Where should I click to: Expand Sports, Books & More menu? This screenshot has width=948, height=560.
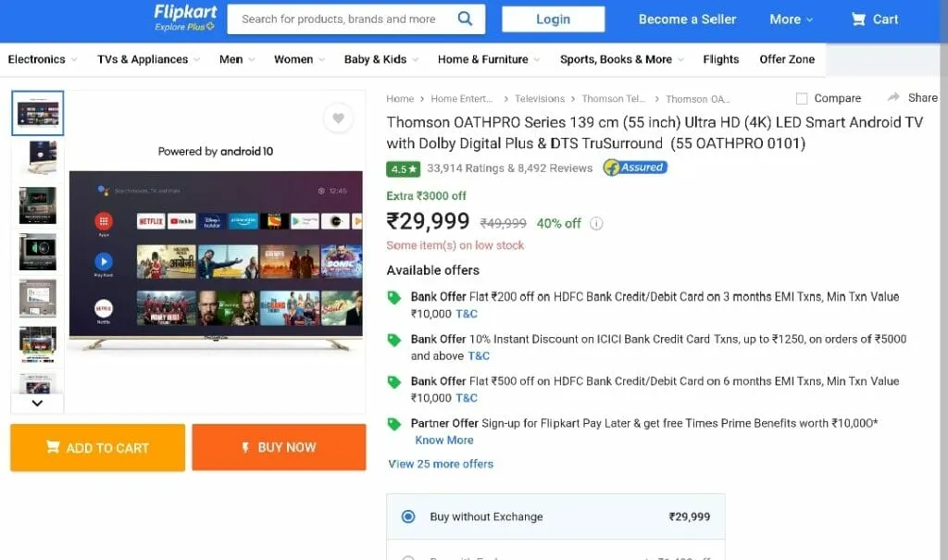[x=621, y=59]
